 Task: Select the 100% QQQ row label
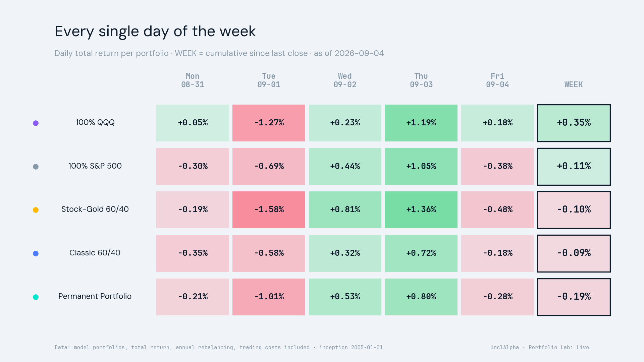[95, 122]
